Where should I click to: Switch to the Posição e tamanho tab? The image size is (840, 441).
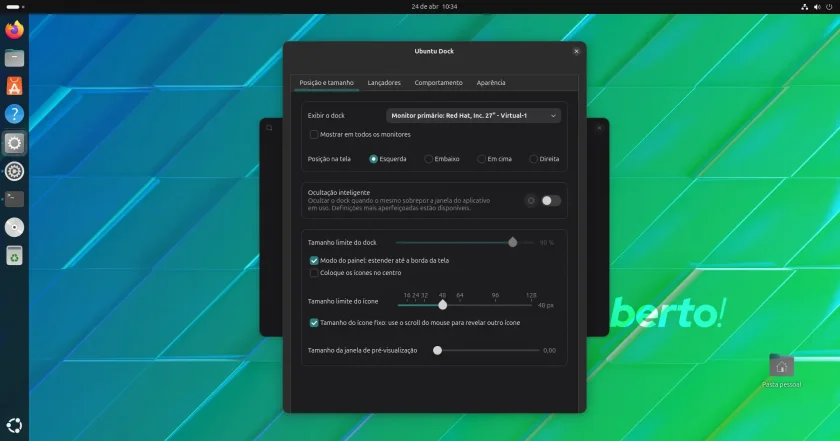click(x=326, y=83)
